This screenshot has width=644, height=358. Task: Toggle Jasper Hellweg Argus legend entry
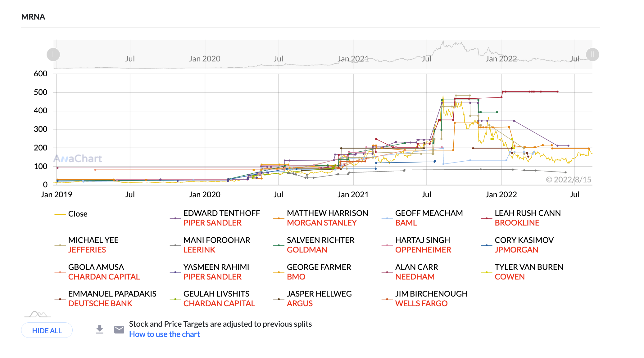313,299
